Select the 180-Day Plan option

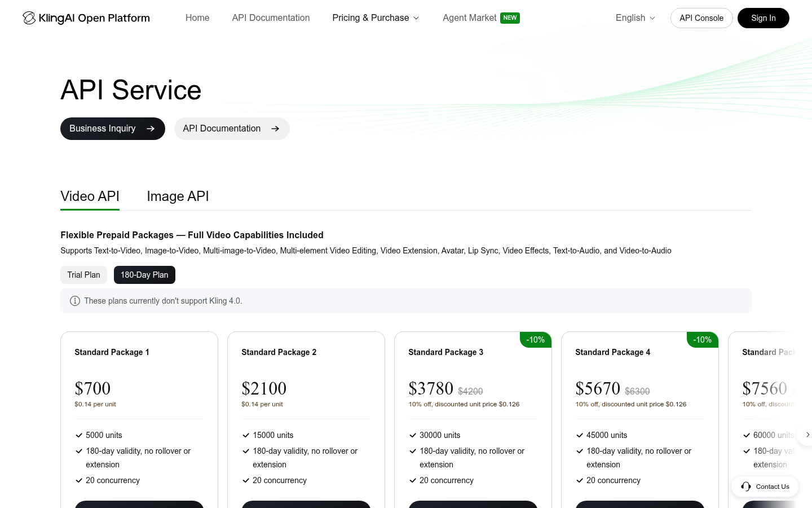tap(144, 275)
